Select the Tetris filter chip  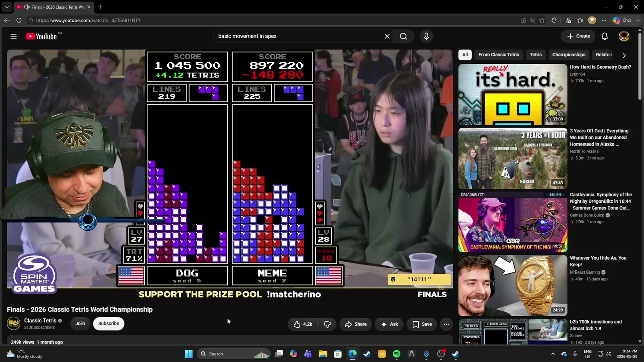pos(536,55)
